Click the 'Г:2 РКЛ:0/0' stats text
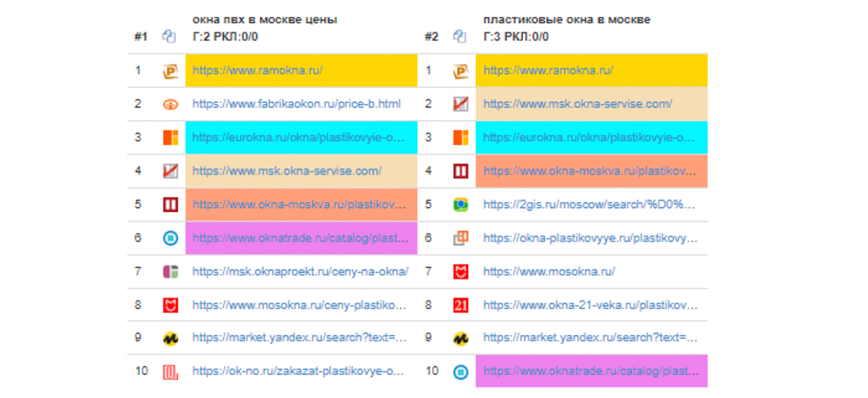 (x=225, y=36)
